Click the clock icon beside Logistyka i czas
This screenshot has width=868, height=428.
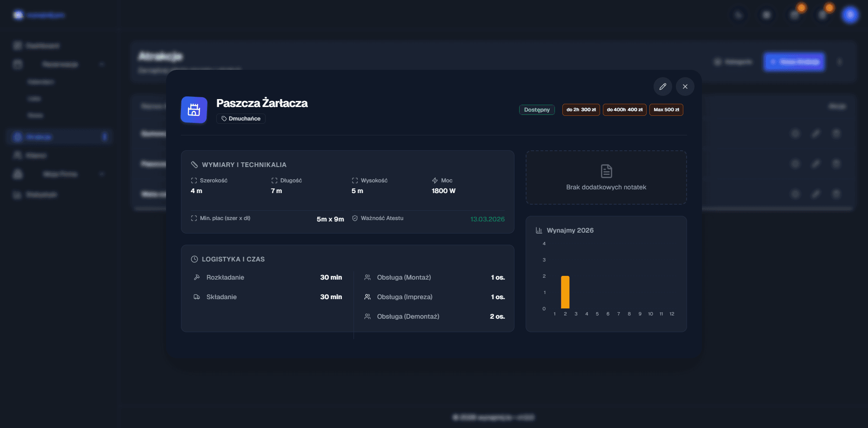[x=194, y=259]
